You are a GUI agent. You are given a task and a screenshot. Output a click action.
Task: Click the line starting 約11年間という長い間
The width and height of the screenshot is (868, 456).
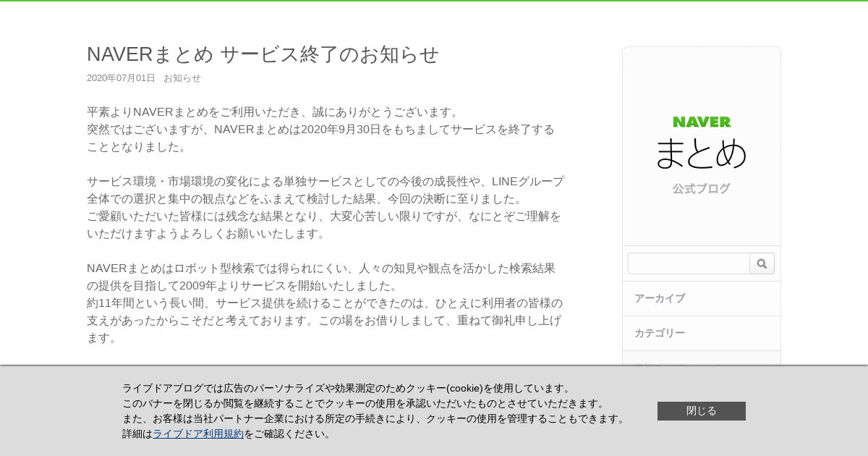(x=325, y=303)
